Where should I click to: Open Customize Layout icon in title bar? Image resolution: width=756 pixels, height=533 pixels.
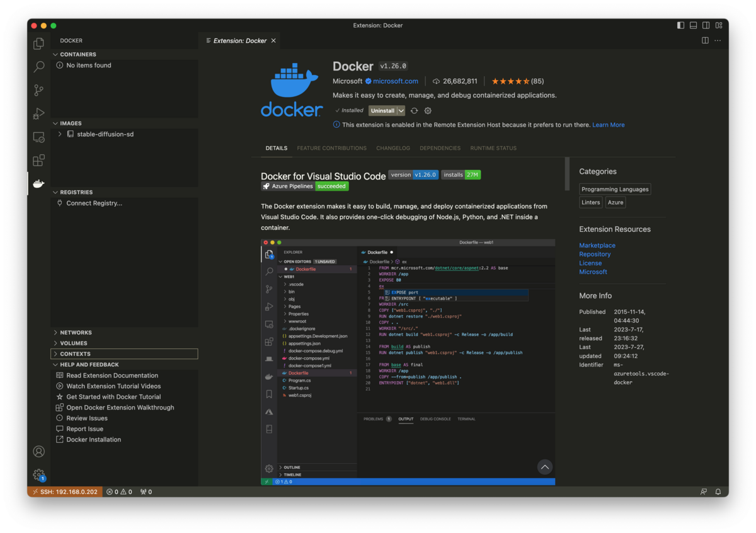tap(719, 25)
